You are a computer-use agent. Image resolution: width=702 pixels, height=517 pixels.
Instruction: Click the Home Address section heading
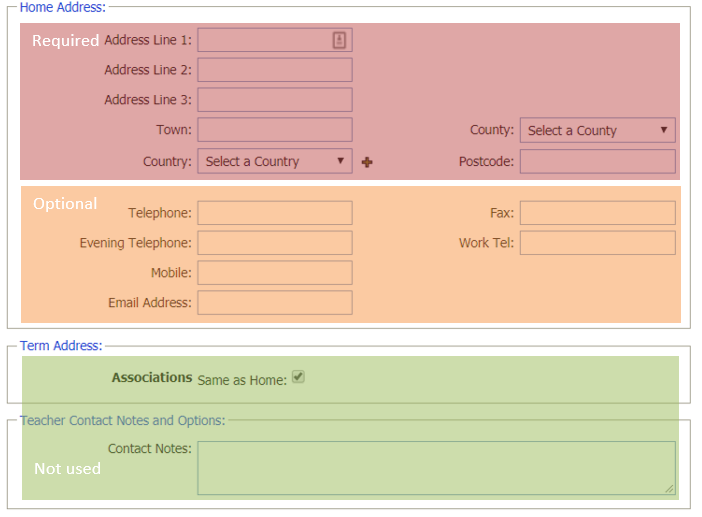pyautogui.click(x=62, y=7)
